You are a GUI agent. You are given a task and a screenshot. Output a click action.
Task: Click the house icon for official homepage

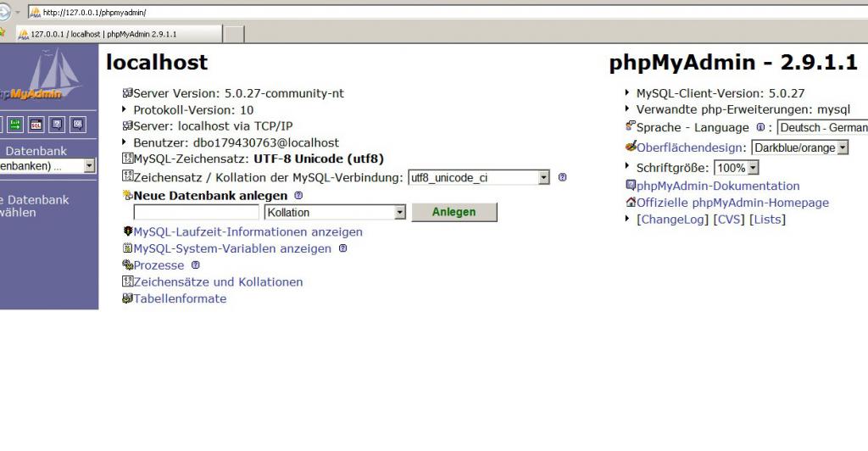631,202
